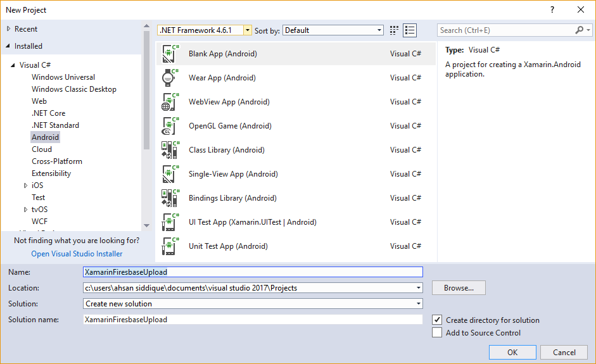Select the Cloud category
Viewport: 596px width, 364px height.
pyautogui.click(x=42, y=149)
